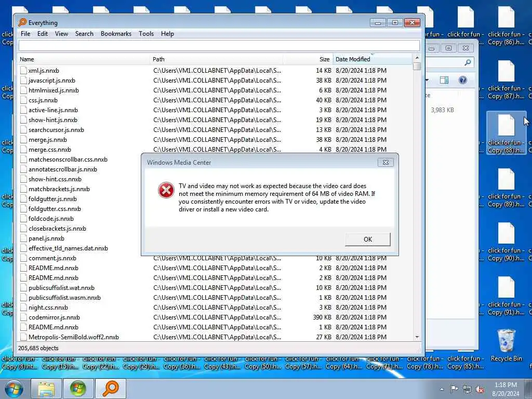Viewport: 532px width, 399px height.
Task: Open the taskbar clock showing 1:18 PM
Action: (506, 389)
